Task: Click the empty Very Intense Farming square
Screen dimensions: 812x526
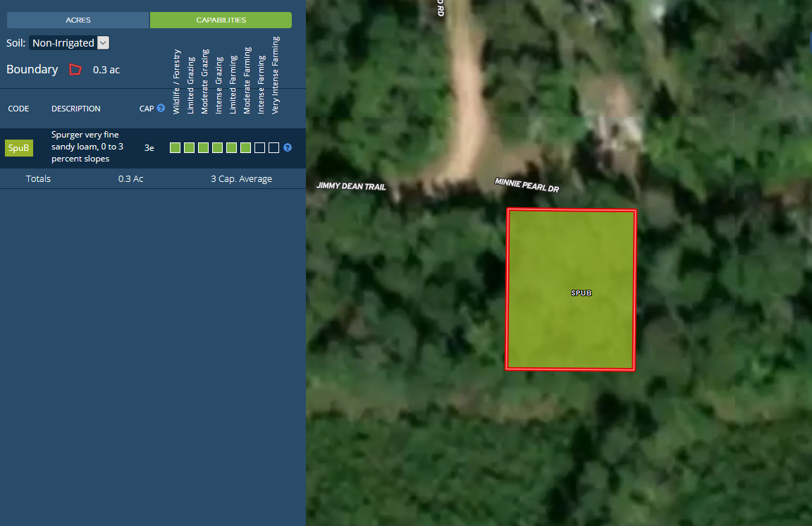Action: [273, 148]
